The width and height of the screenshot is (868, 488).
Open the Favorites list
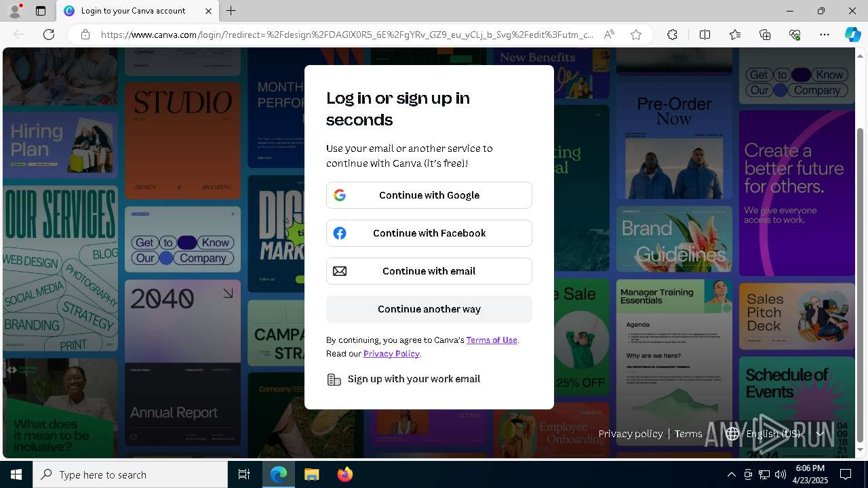(x=735, y=35)
